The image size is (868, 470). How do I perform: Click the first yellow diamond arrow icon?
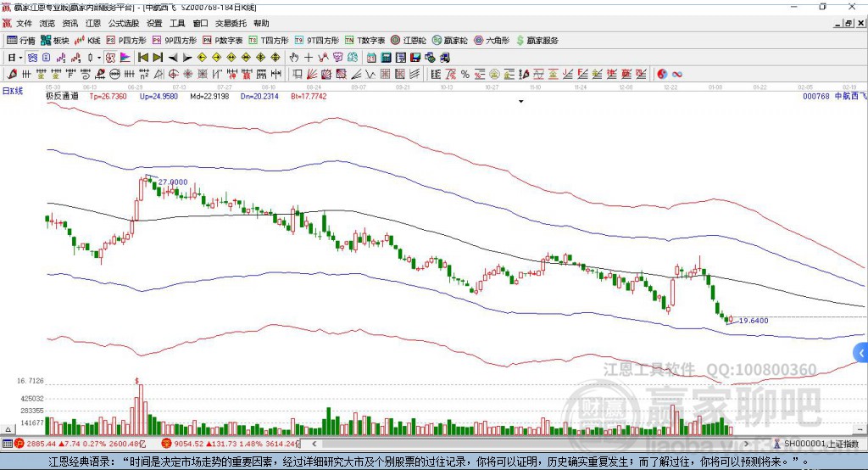coord(202,58)
